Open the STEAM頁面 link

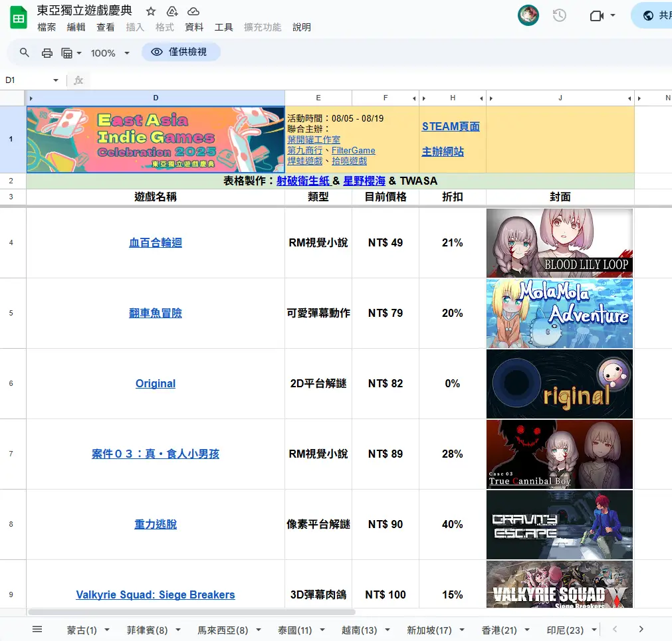(451, 127)
